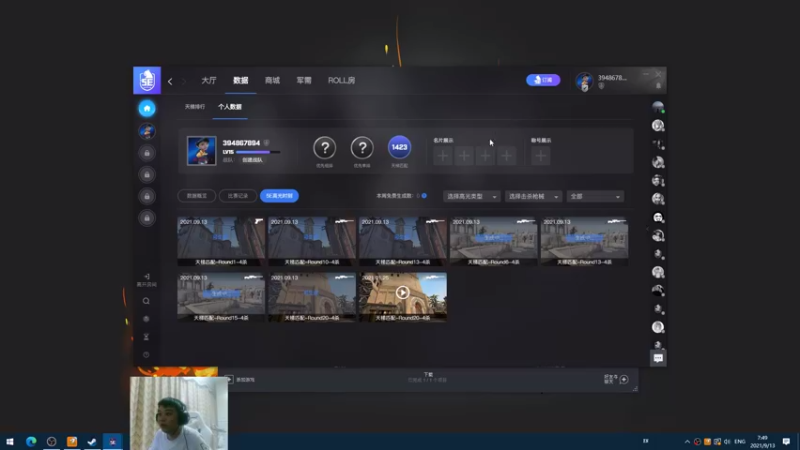Click the username text 3948678... in the header
The height and width of the screenshot is (450, 800).
612,78
